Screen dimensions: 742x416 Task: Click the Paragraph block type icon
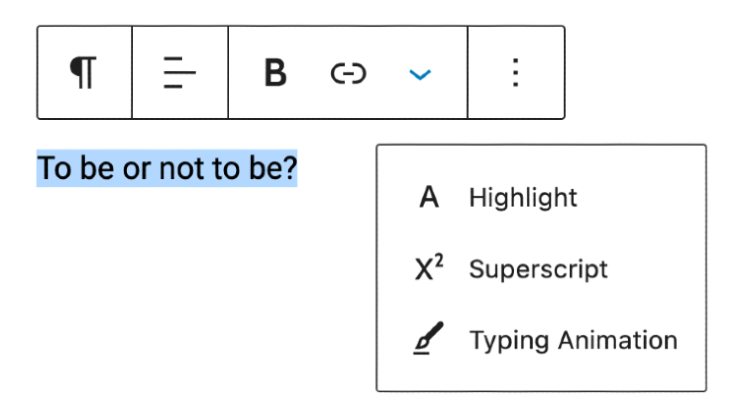(x=84, y=73)
